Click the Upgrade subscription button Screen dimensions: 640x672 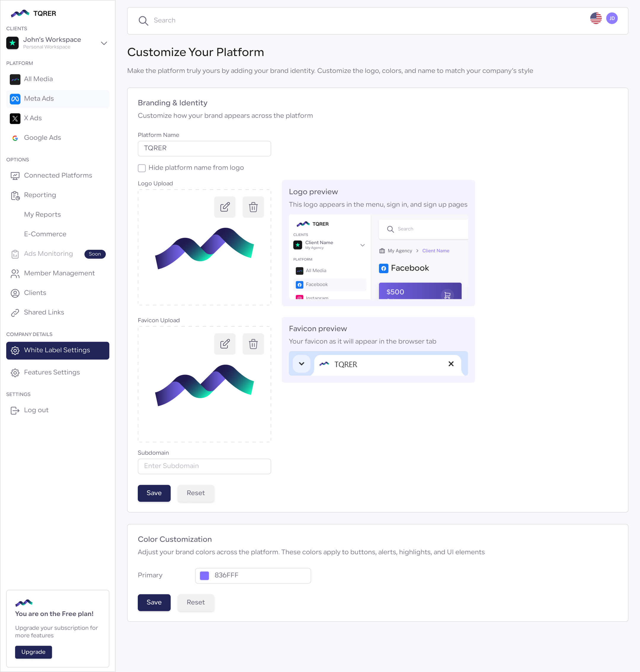pyautogui.click(x=33, y=652)
